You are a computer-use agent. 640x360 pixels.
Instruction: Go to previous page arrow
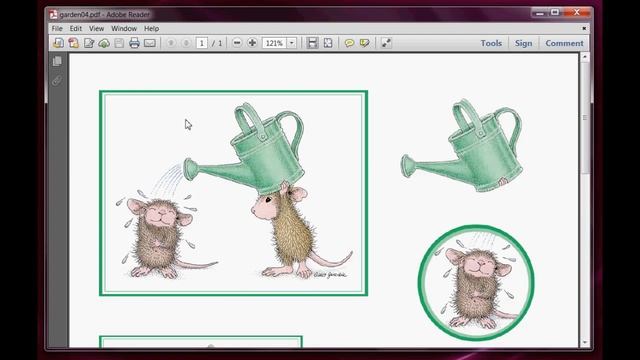pyautogui.click(x=171, y=43)
